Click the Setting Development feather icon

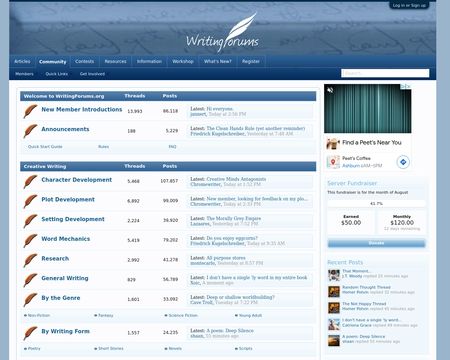point(30,221)
